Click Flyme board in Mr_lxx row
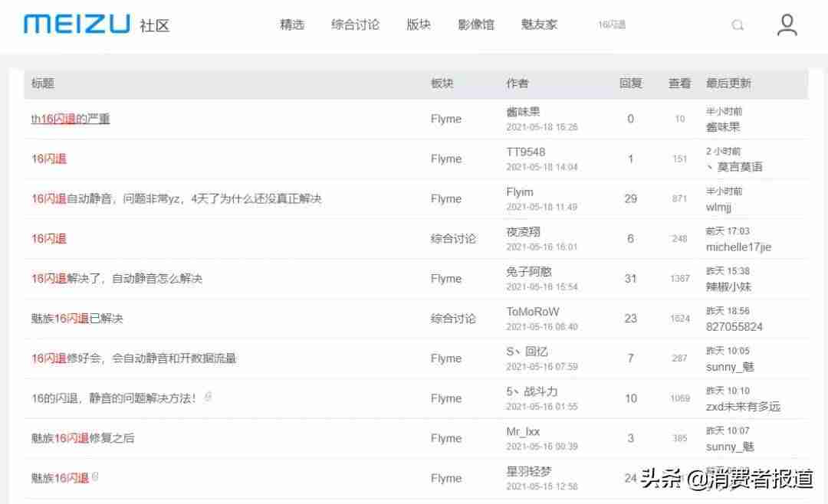 pyautogui.click(x=446, y=439)
